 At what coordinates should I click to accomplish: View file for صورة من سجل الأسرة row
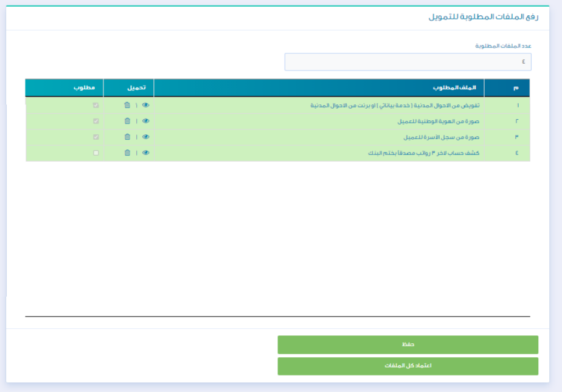(x=145, y=137)
